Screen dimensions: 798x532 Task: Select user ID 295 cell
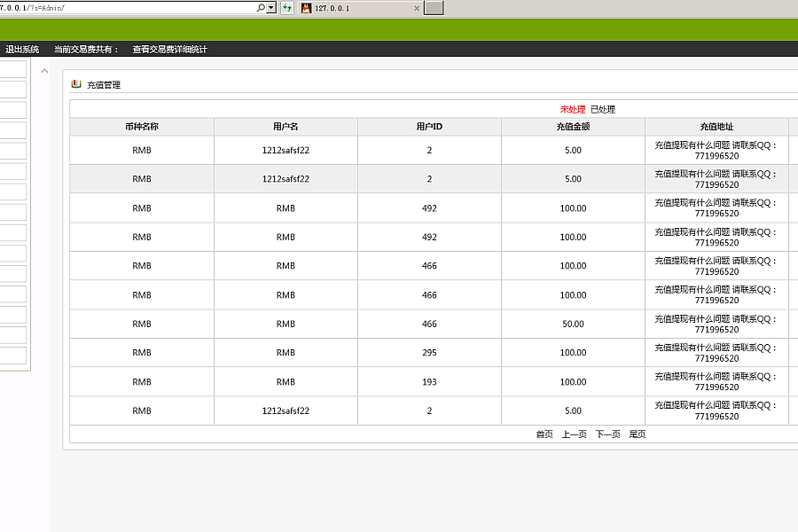(x=429, y=352)
